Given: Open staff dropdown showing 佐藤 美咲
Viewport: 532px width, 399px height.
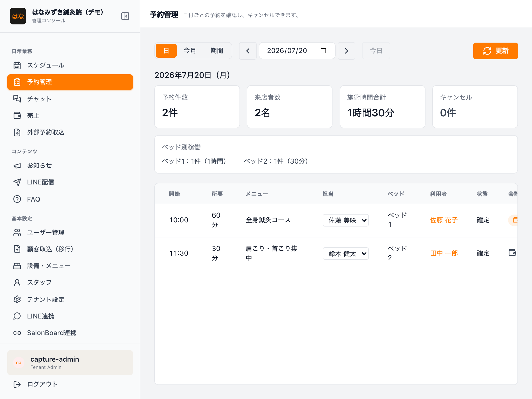Looking at the screenshot, I should point(346,220).
